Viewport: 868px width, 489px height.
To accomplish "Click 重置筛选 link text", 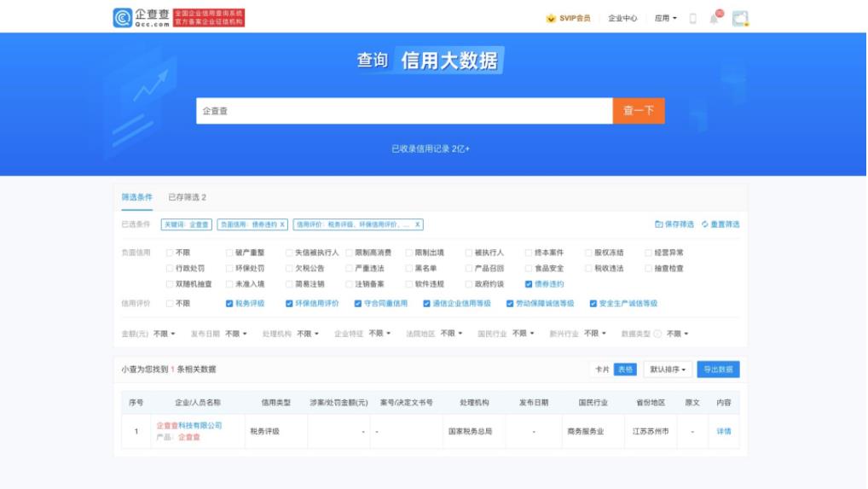I will [x=725, y=224].
